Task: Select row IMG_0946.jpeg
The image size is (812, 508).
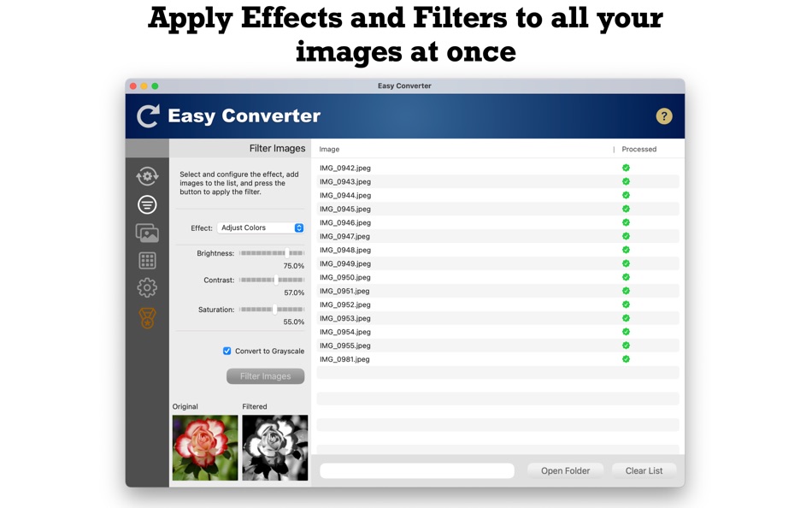Action: point(497,222)
